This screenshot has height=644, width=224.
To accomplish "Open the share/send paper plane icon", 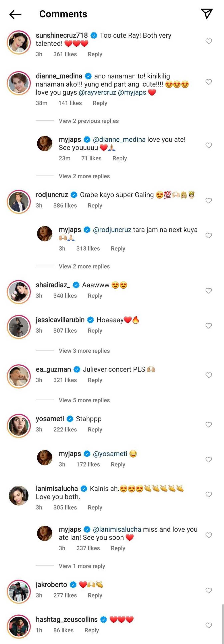I will 207,14.
